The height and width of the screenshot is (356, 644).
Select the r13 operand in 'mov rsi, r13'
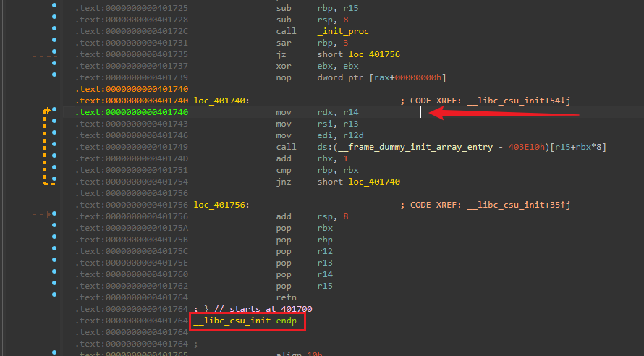pyautogui.click(x=351, y=124)
